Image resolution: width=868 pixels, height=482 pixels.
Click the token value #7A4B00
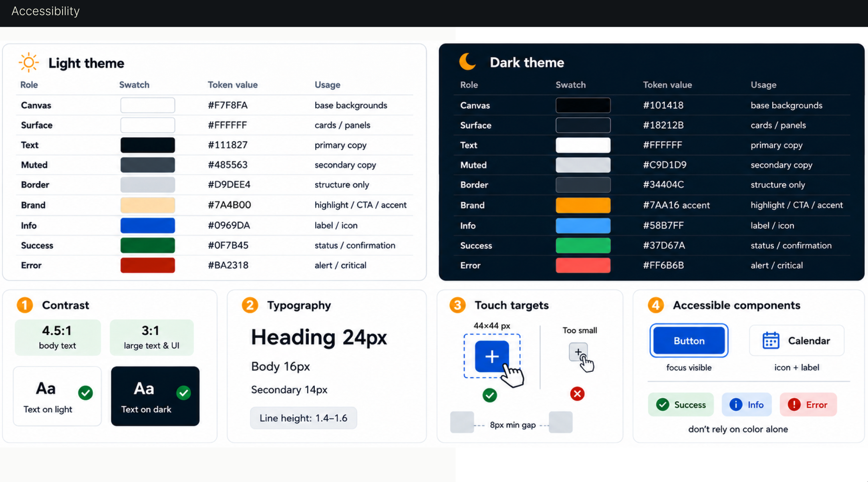pyautogui.click(x=229, y=205)
